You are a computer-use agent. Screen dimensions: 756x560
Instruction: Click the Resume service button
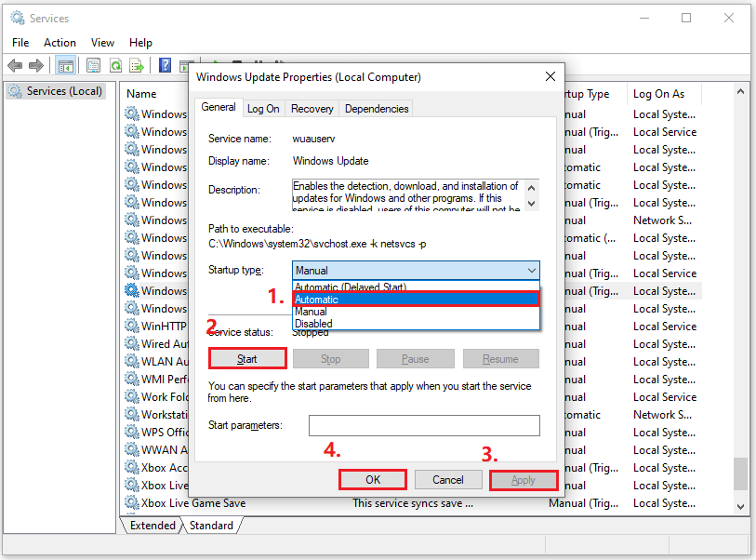click(500, 359)
